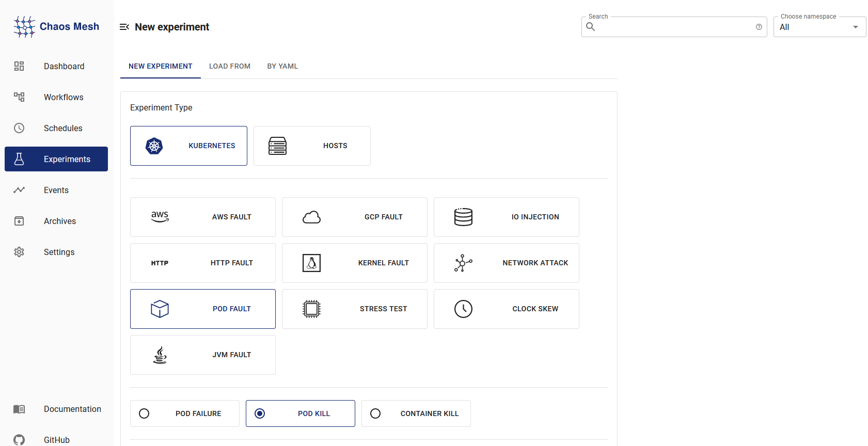Viewport: 868px width, 446px height.
Task: Click the Documentation book icon
Action: point(19,409)
